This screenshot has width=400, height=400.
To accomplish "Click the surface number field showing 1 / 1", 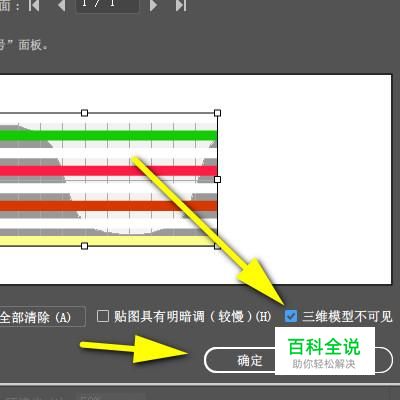I will pyautogui.click(x=107, y=5).
